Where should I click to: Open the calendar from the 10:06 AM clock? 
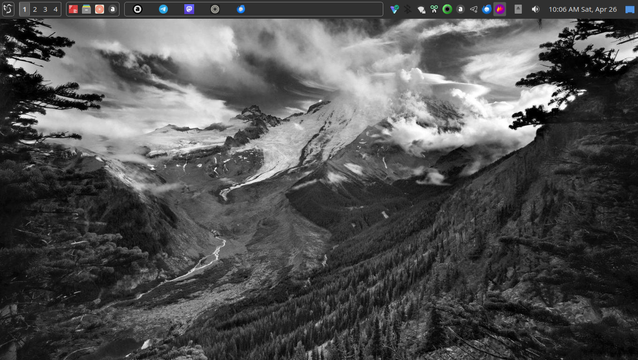click(583, 9)
